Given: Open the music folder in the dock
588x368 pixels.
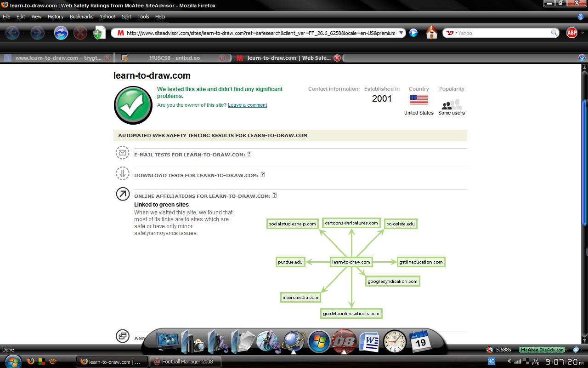Looking at the screenshot, I should coord(218,341).
